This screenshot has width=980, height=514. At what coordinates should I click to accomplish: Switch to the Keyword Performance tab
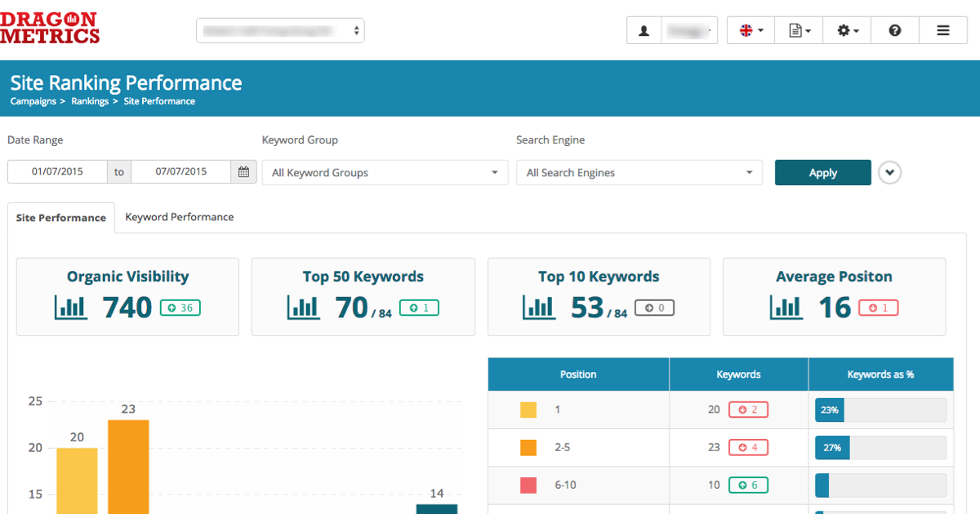click(x=179, y=217)
